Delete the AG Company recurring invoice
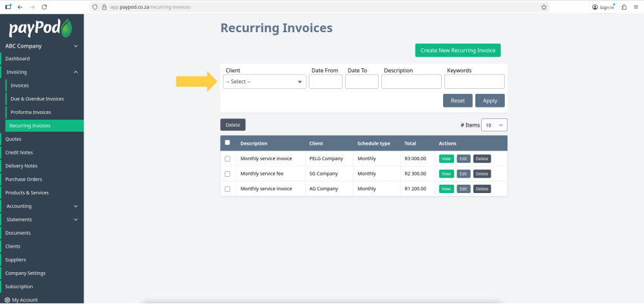Viewport: 644px width, 305px height. [482, 189]
